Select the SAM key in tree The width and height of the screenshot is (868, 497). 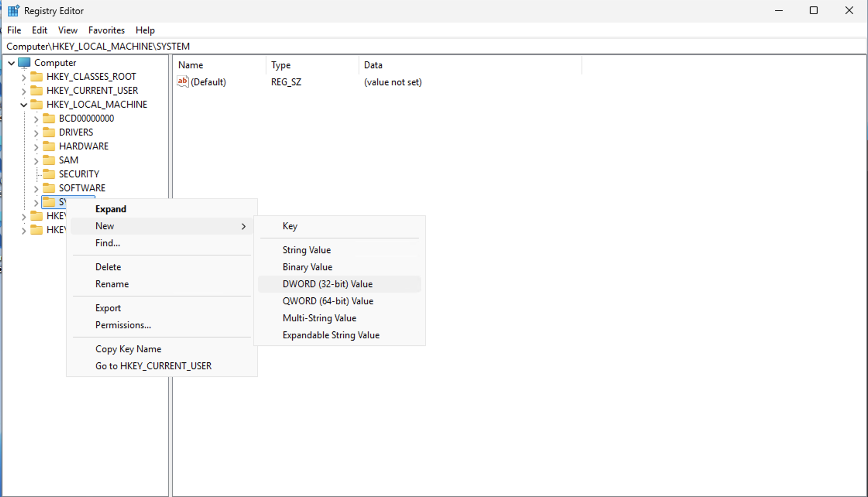(x=69, y=160)
